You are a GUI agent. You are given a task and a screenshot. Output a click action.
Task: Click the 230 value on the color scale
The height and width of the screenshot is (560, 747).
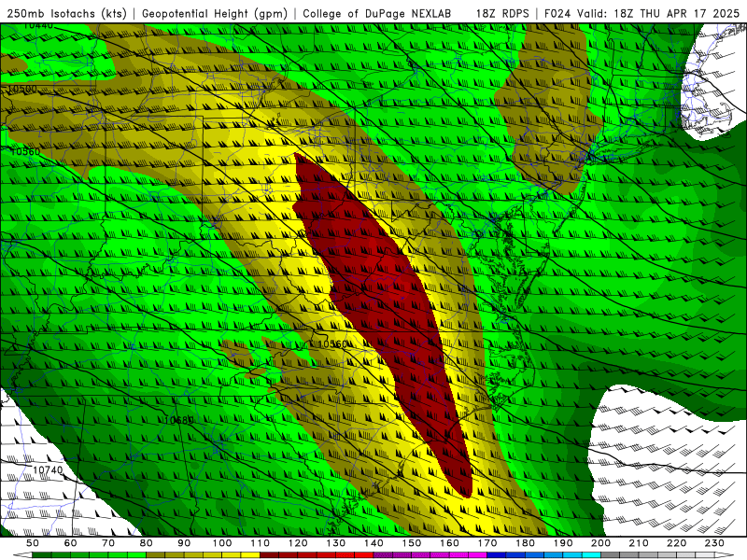[714, 543]
